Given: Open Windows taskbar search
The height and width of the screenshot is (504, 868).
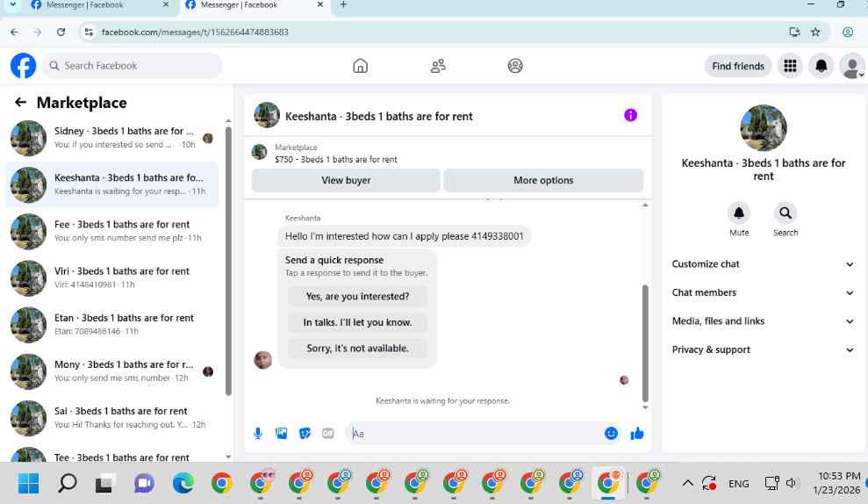Looking at the screenshot, I should [67, 484].
